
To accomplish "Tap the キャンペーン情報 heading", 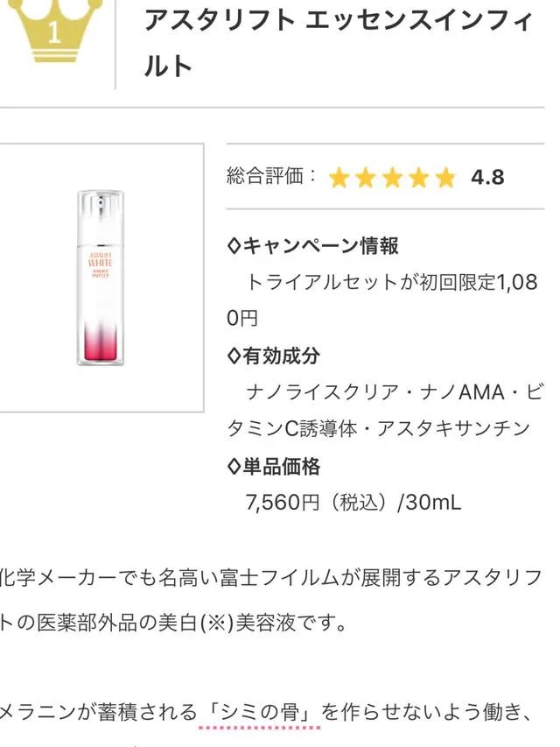I will (x=320, y=246).
